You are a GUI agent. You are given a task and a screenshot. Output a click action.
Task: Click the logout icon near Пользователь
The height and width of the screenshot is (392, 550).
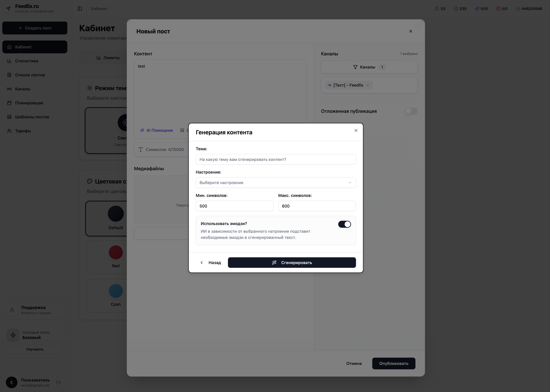coord(58,382)
